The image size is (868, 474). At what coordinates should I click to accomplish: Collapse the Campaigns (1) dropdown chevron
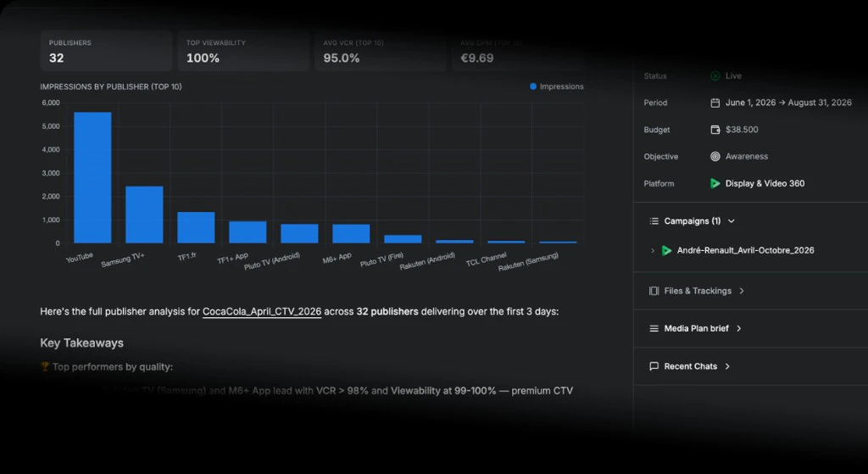732,221
